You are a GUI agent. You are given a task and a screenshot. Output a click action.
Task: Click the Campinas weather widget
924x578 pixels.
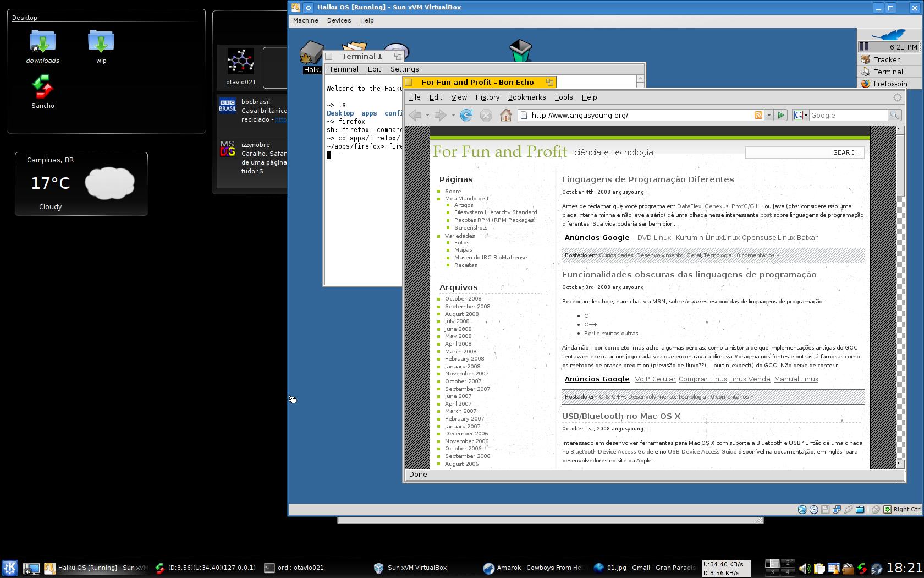point(81,184)
